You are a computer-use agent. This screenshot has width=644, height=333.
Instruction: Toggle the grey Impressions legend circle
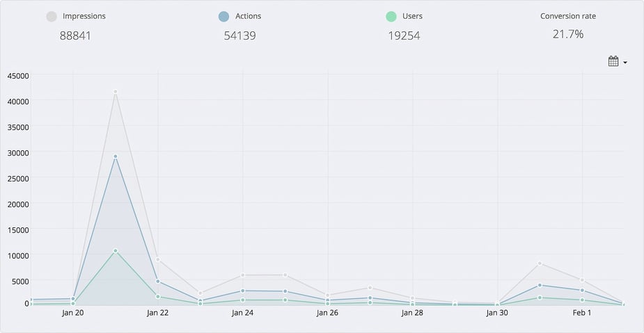pyautogui.click(x=52, y=16)
